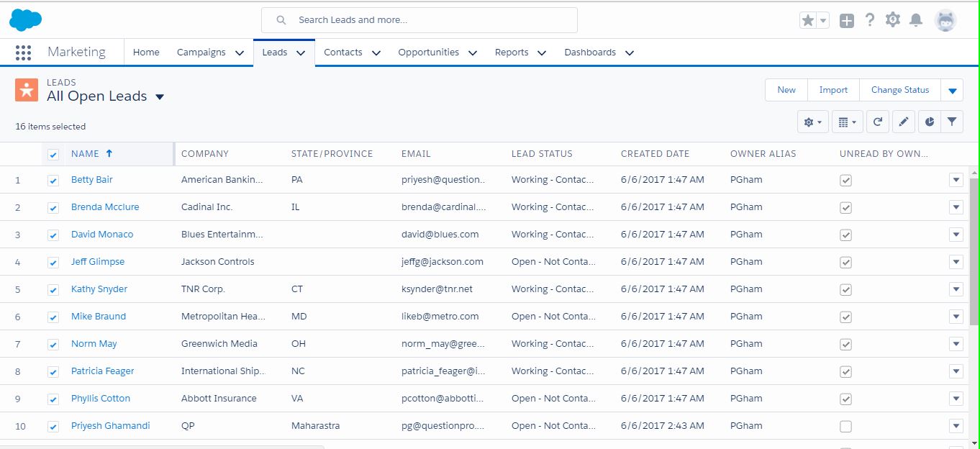Toggle Unread By Owner for Betty Bair
This screenshot has height=449, width=980.
846,181
